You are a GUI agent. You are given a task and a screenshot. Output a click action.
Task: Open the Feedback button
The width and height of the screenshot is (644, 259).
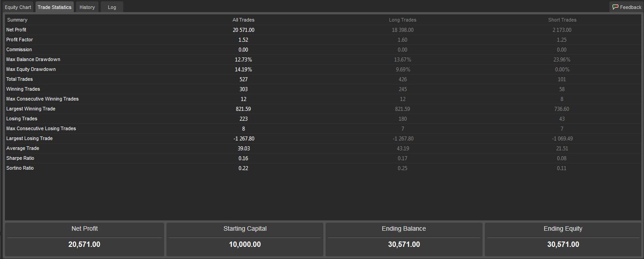626,7
